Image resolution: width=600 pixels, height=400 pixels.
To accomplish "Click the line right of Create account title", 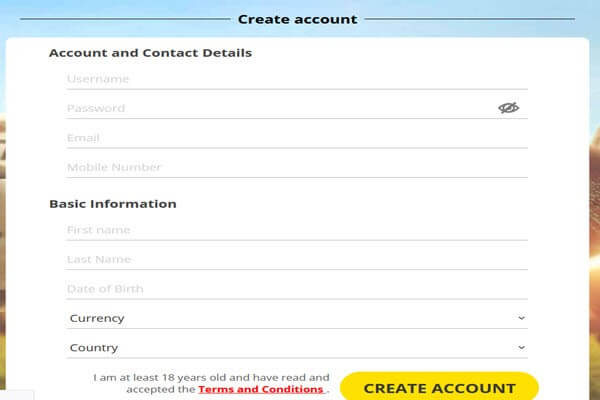I will [468, 19].
